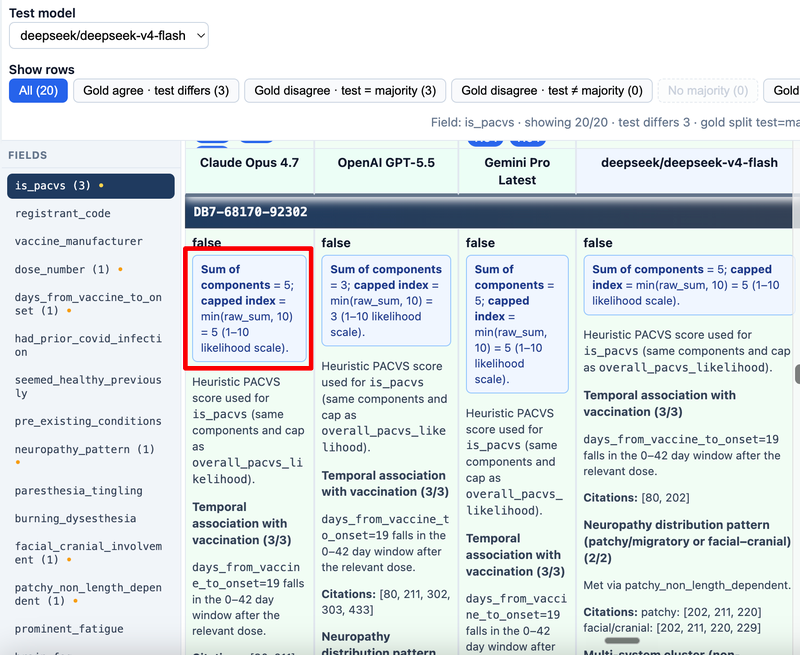Click the DB7-68170-92302 record header row

coord(488,212)
